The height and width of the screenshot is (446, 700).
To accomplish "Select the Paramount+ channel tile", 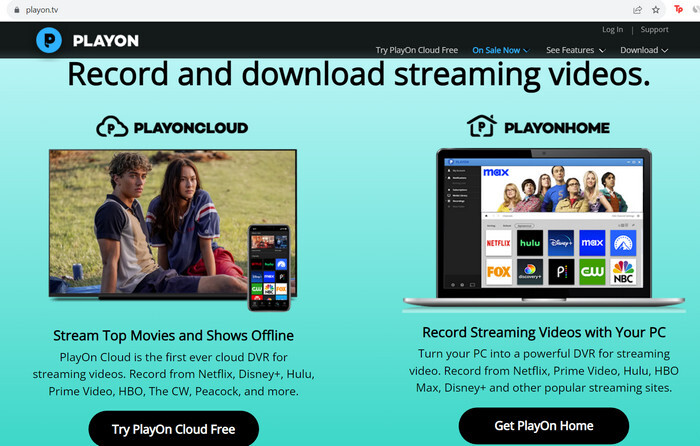I will [x=623, y=242].
